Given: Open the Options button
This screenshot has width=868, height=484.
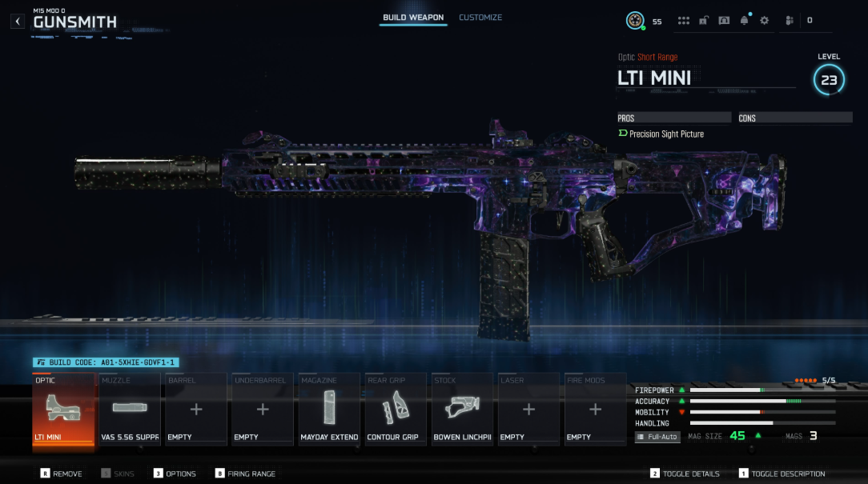Looking at the screenshot, I should tap(175, 474).
